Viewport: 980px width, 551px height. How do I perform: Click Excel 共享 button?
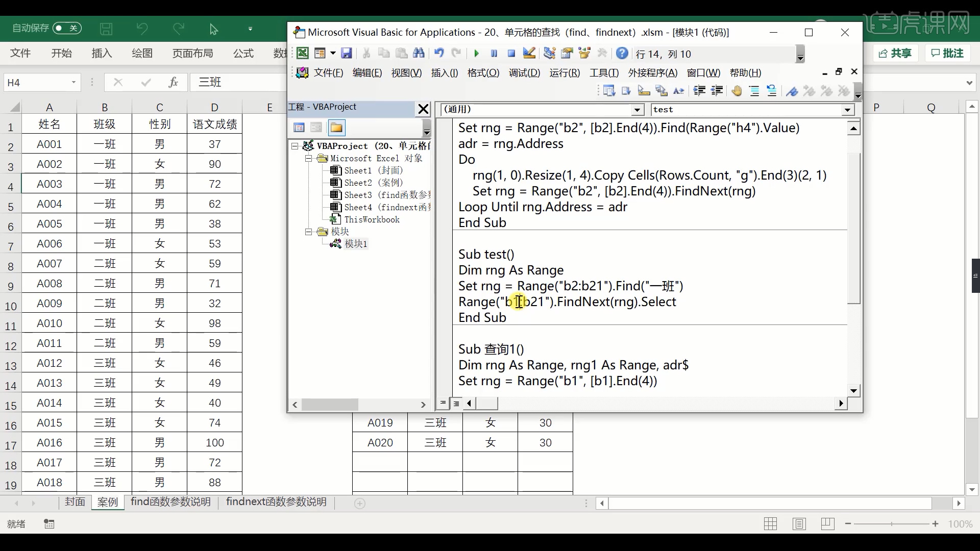pos(895,53)
